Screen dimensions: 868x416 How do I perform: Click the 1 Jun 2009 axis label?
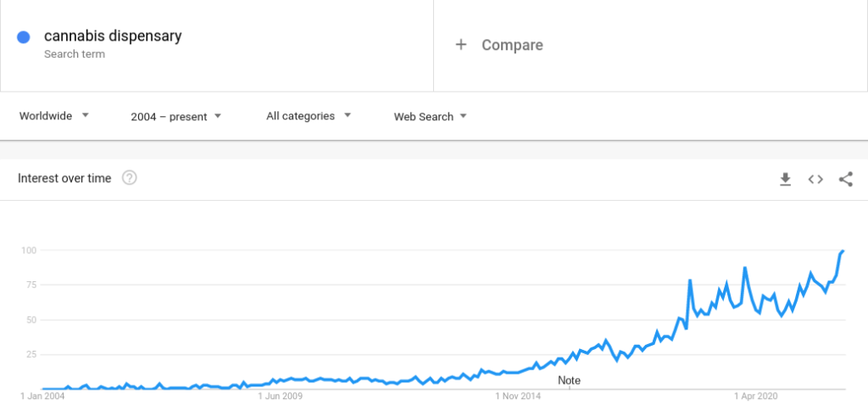click(280, 396)
